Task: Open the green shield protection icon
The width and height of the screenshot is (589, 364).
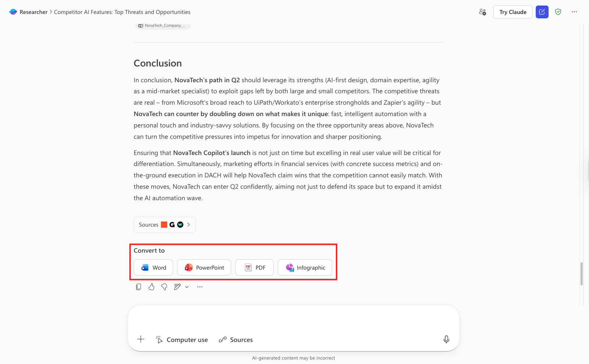Action: (558, 12)
